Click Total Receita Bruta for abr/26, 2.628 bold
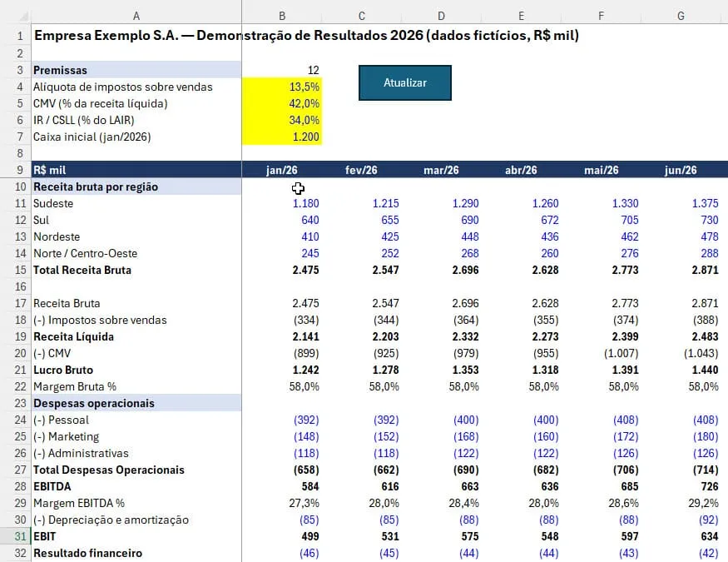This screenshot has height=562, width=728. [x=521, y=270]
